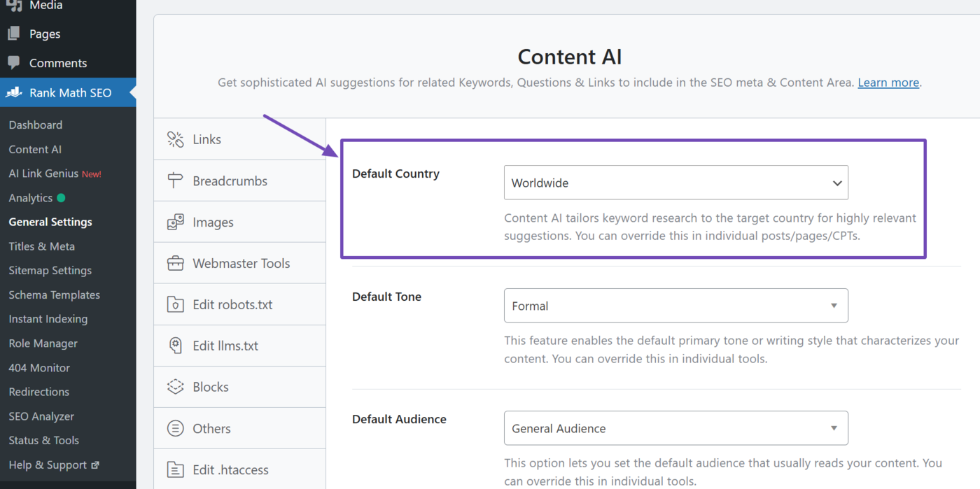Open Sitemap Settings submenu

click(x=50, y=270)
